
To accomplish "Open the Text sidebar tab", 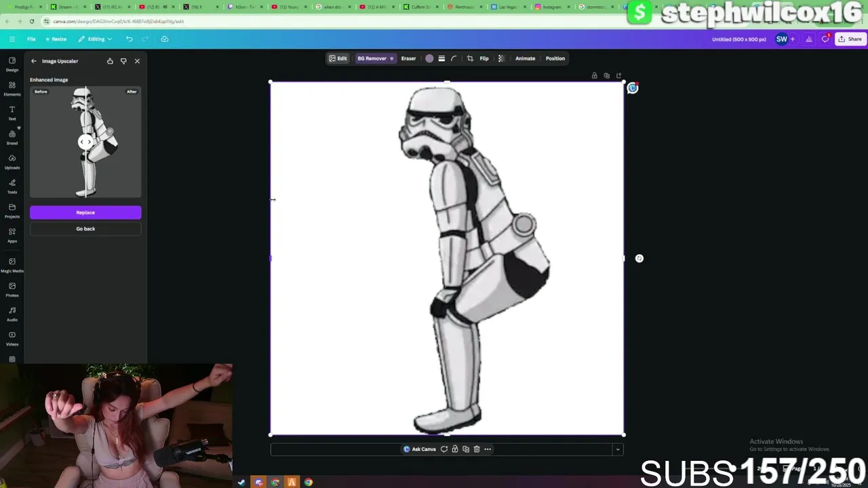I will click(12, 113).
